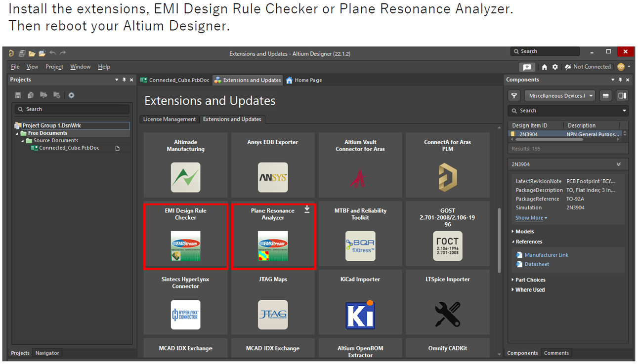
Task: Expand the Models section
Action: 513,232
